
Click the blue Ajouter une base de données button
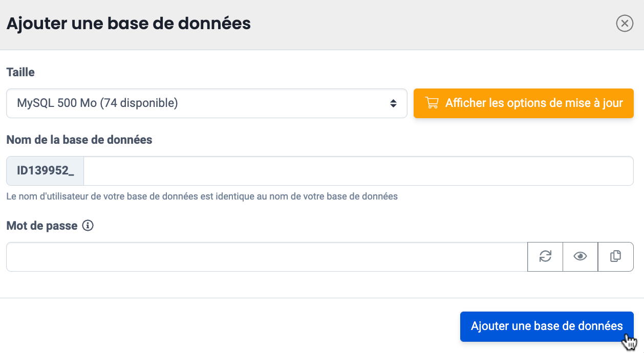(546, 326)
